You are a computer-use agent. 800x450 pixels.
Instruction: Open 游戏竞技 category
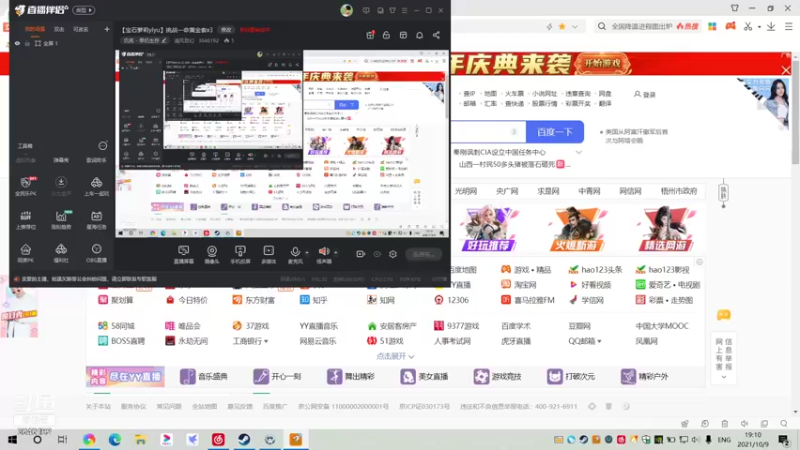tap(497, 377)
